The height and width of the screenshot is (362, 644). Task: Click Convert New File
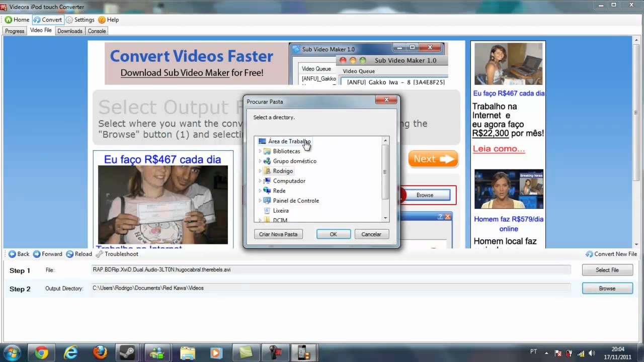611,254
